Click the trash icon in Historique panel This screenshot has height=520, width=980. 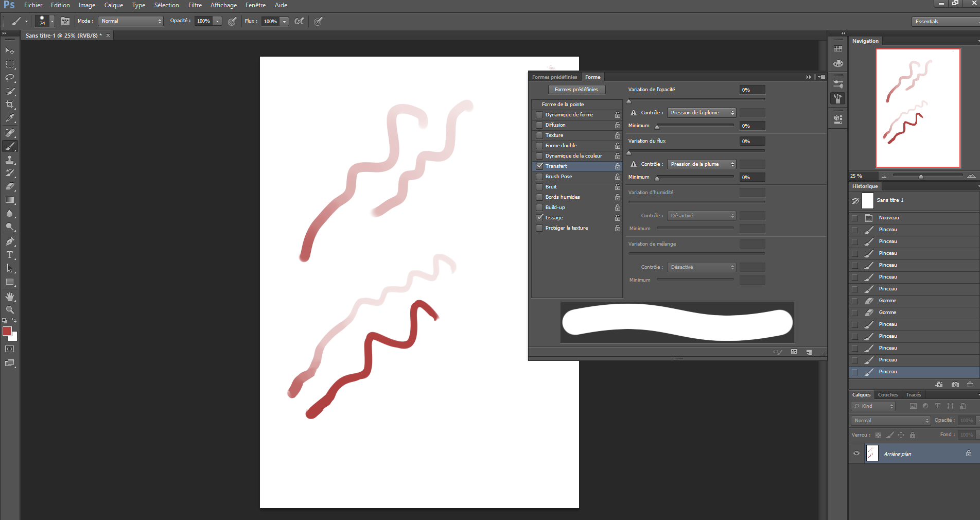tap(970, 385)
